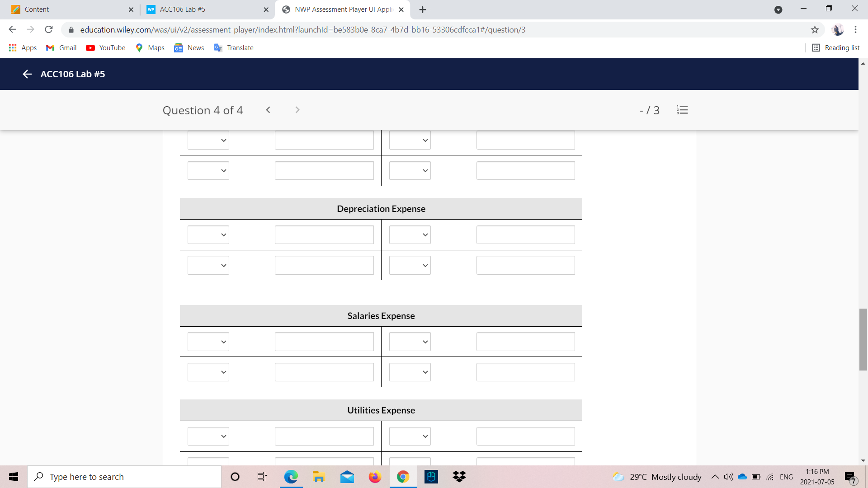
Task: Open the first account dropdown under Depreciation Expense
Action: [208, 235]
